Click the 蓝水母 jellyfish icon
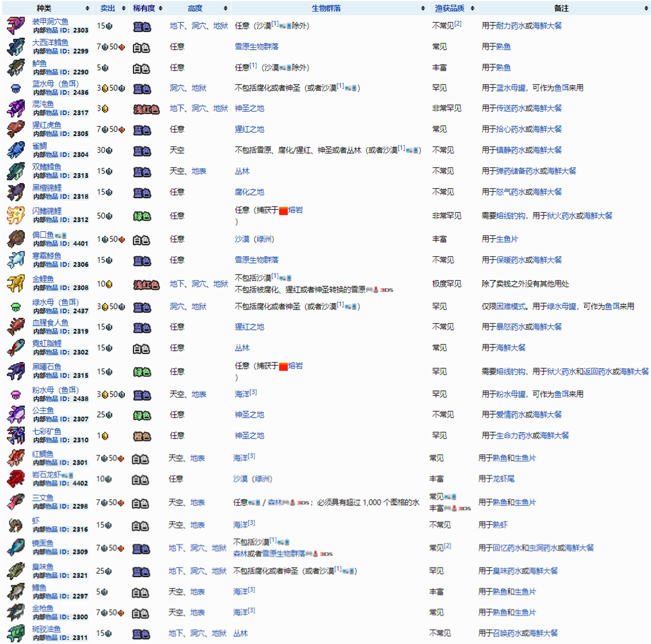This screenshot has width=651, height=644. [x=15, y=88]
